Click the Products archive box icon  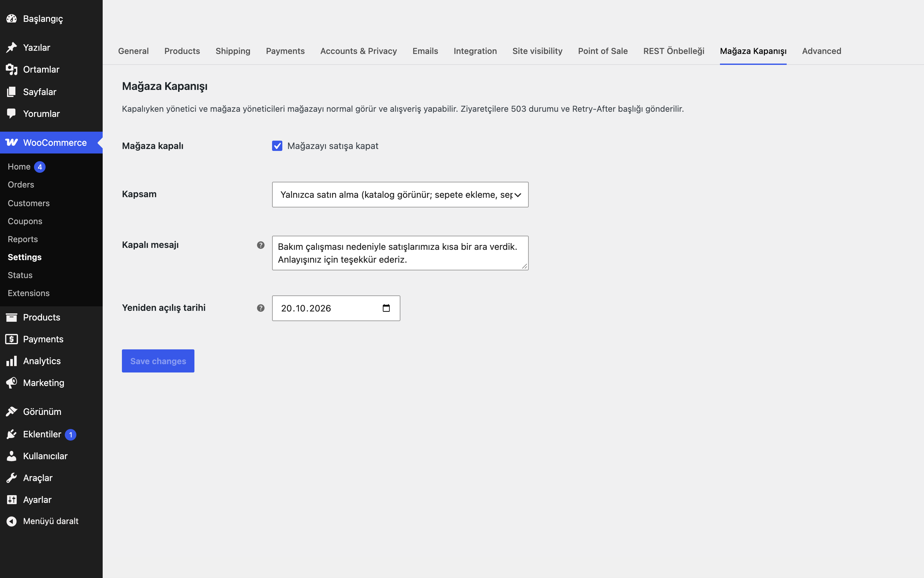coord(12,317)
